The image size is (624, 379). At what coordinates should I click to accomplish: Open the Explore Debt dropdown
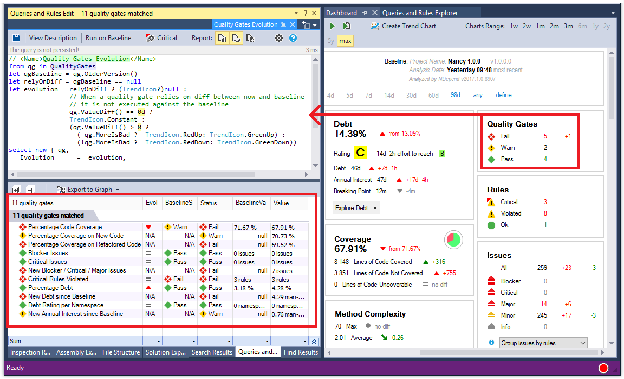click(356, 207)
